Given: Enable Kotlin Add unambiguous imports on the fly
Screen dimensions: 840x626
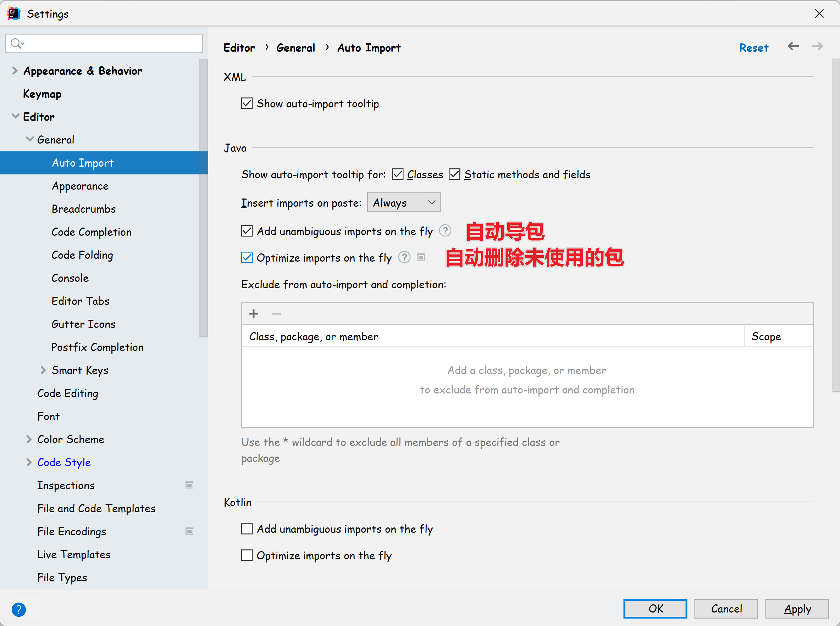Looking at the screenshot, I should pyautogui.click(x=247, y=529).
